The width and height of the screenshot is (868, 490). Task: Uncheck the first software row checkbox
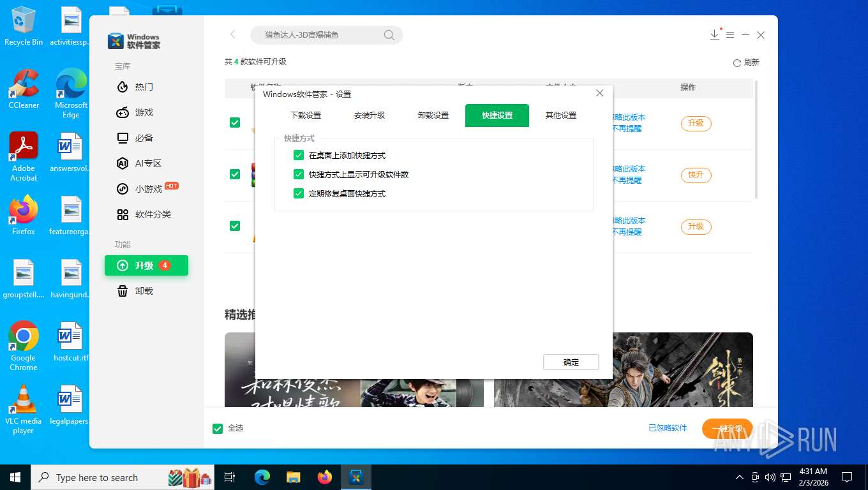pyautogui.click(x=235, y=122)
